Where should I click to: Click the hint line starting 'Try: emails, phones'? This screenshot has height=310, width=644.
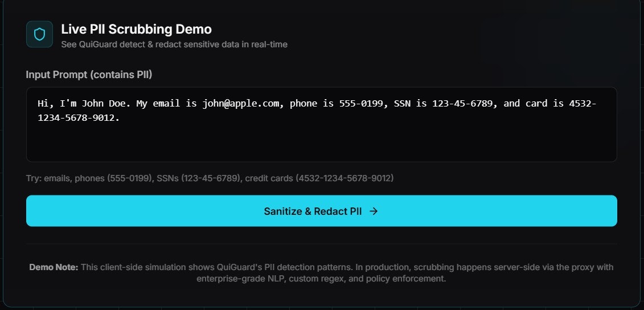pos(210,178)
